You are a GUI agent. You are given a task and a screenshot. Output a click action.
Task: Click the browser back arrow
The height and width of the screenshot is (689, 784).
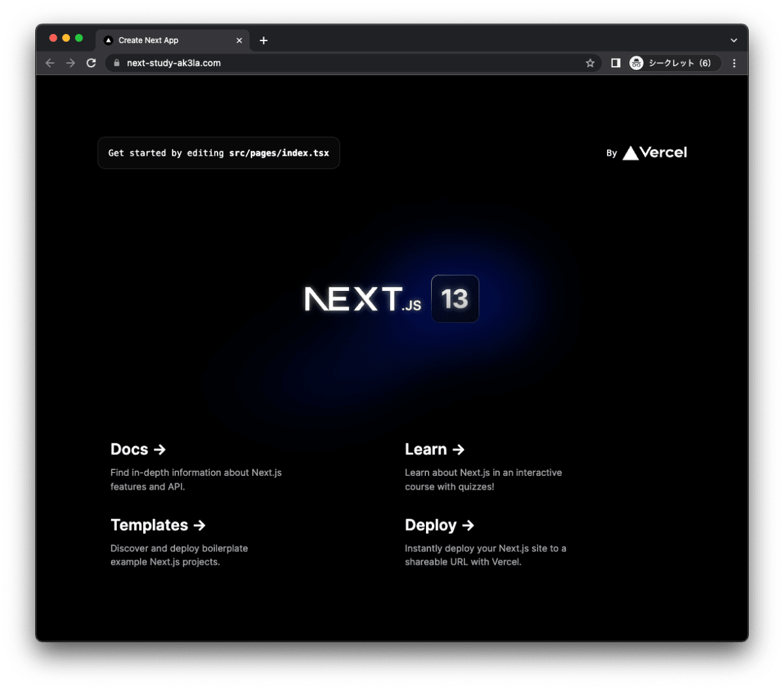(x=50, y=63)
